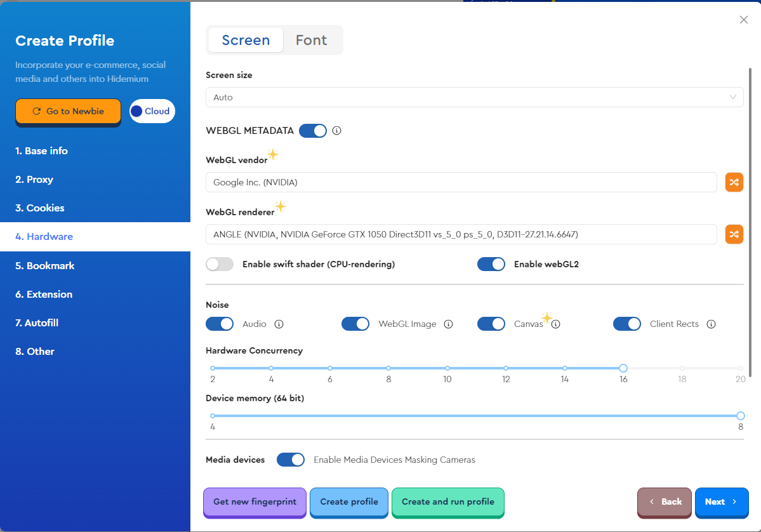761x532 pixels.
Task: Turn off Enable webGL2 switch
Action: point(491,264)
